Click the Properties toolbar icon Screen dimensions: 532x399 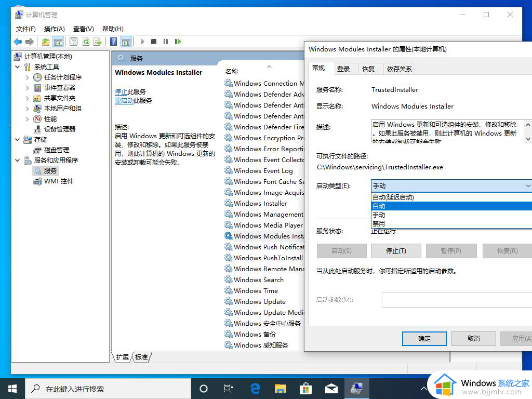pos(73,42)
